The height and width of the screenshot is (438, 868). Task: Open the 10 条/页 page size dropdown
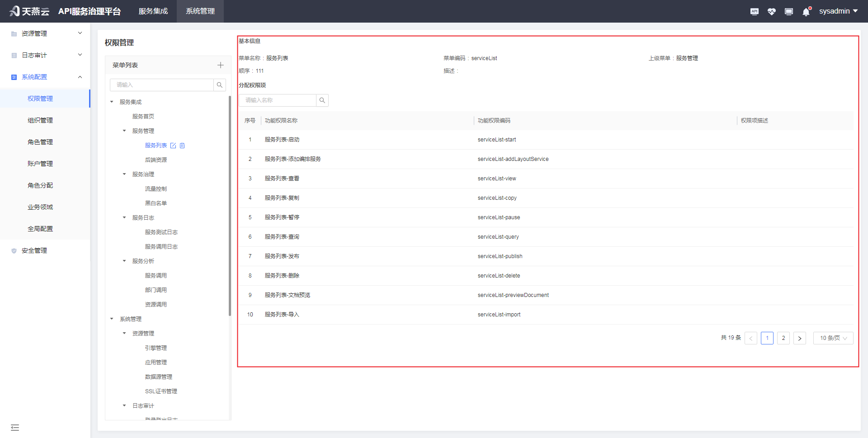(x=833, y=338)
